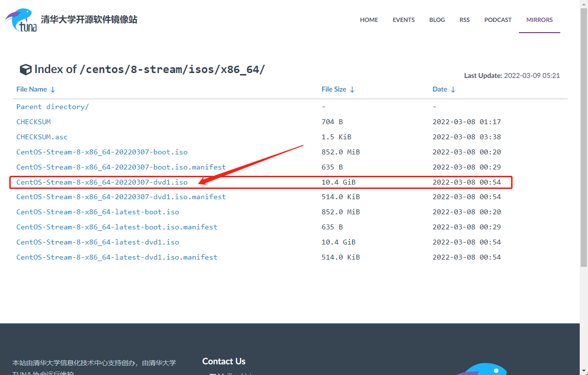Click the TUNA fish logo

[20, 19]
